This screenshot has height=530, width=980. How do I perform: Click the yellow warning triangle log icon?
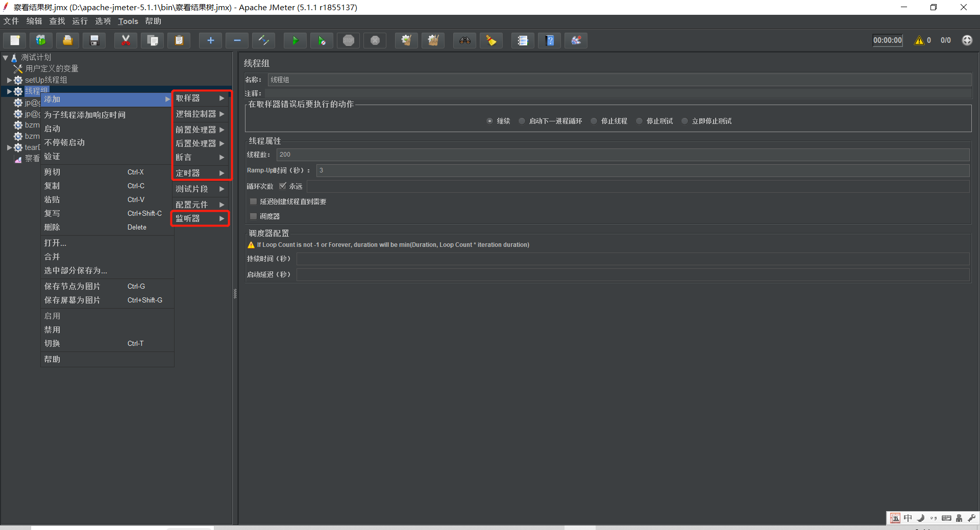919,40
